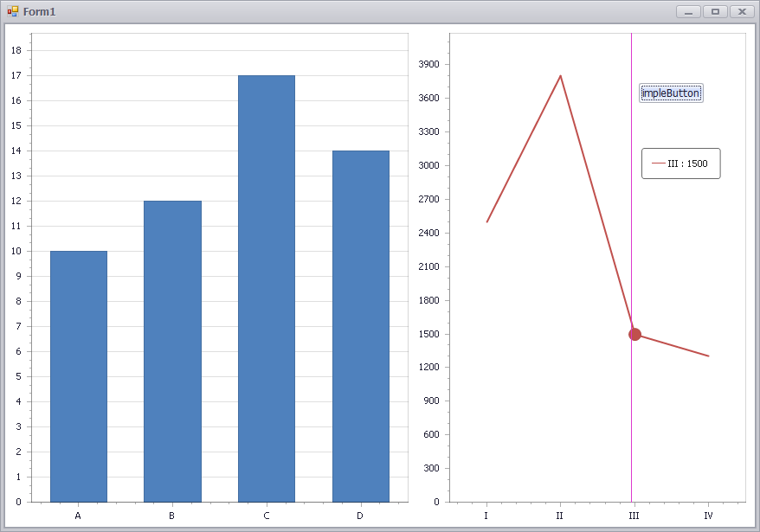Click the x-axis label 'III'
This screenshot has height=532, width=760.
634,516
